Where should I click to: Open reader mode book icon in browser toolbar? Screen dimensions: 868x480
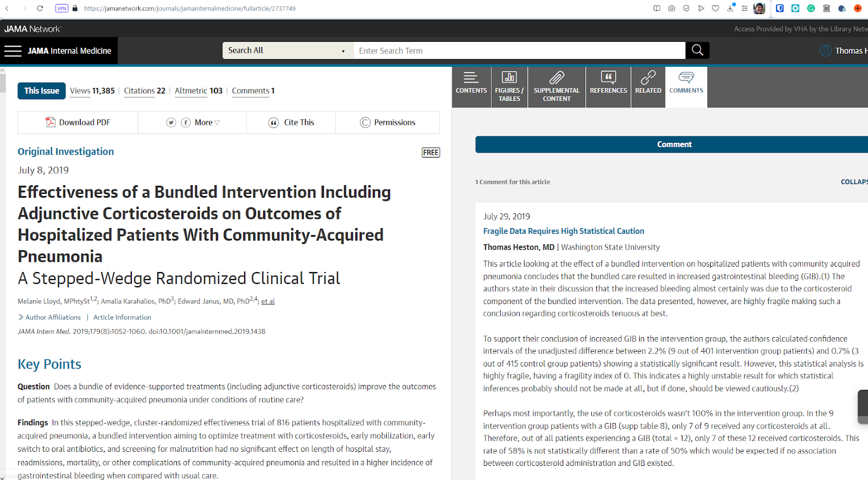657,8
